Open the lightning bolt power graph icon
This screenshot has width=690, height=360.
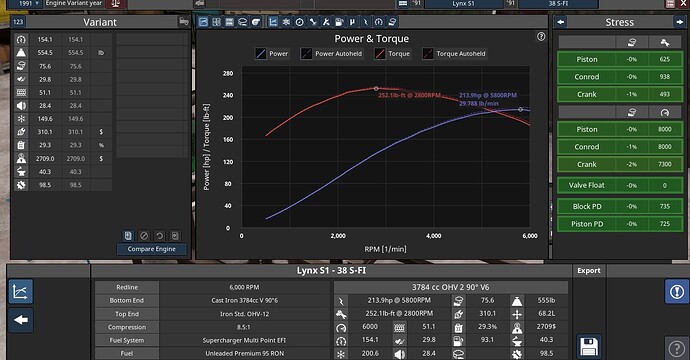pyautogui.click(x=365, y=22)
